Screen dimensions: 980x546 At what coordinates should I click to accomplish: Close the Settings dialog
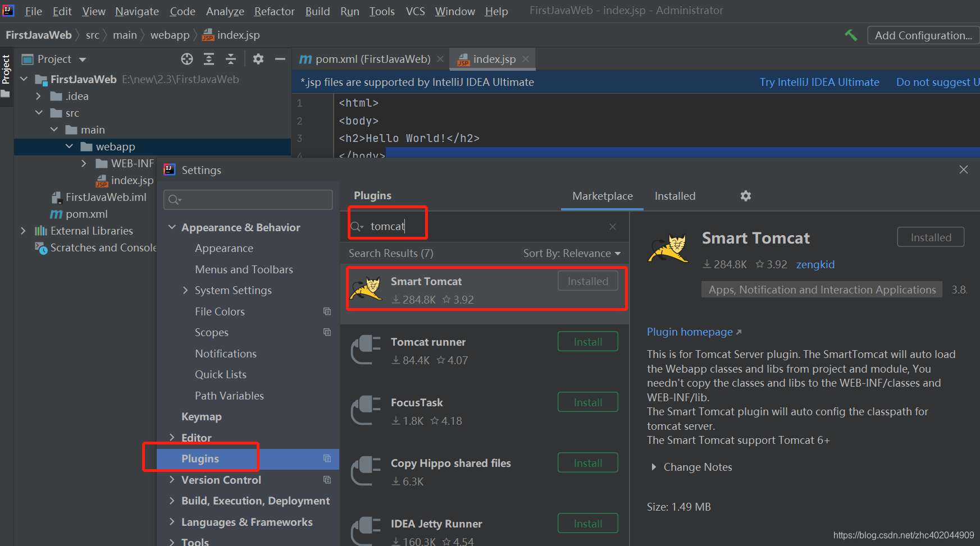tap(964, 169)
